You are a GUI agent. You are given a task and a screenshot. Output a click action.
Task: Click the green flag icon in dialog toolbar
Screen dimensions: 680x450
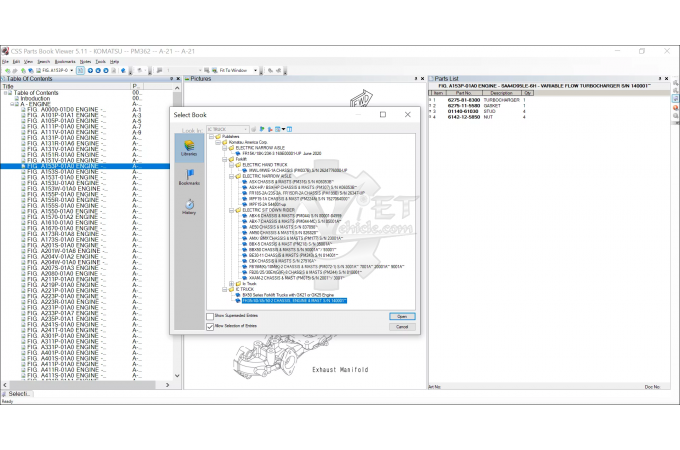[x=262, y=129]
